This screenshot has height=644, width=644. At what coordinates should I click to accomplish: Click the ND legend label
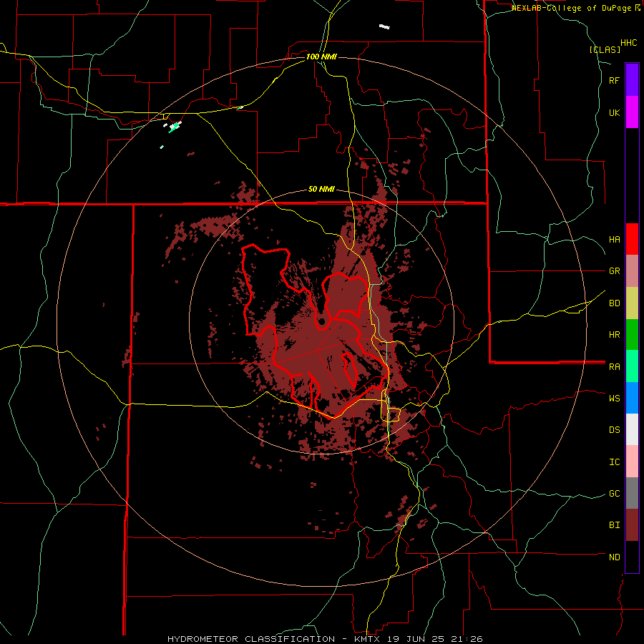[615, 557]
